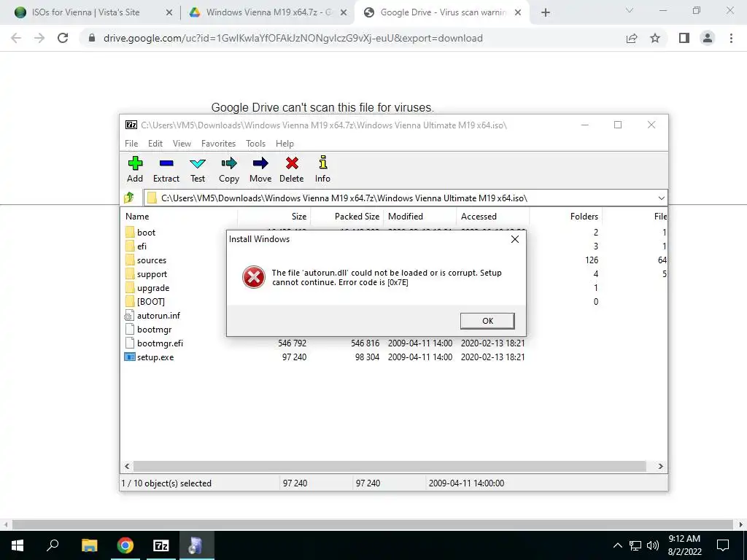Screen dimensions: 747x560
Task: Select the setup.exe file
Action: coord(155,357)
